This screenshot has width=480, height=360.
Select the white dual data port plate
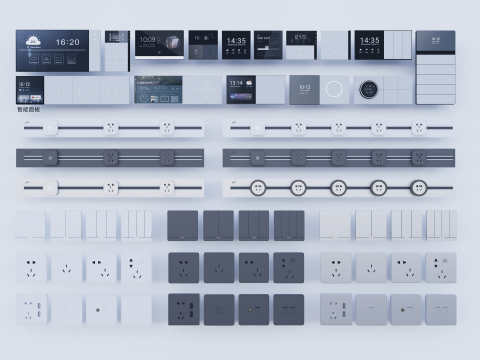(136, 310)
